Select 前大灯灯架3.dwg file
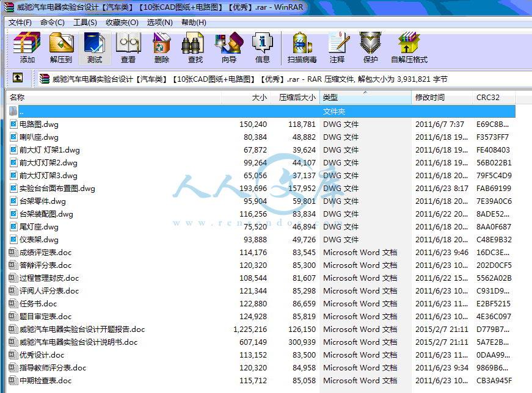Screen dimensions: 532x393 tap(48, 176)
